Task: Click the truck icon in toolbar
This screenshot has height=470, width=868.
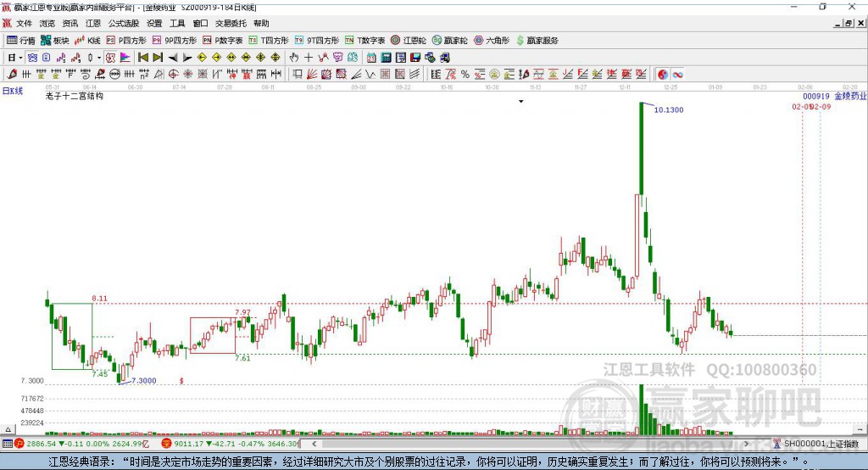Action: (444, 58)
